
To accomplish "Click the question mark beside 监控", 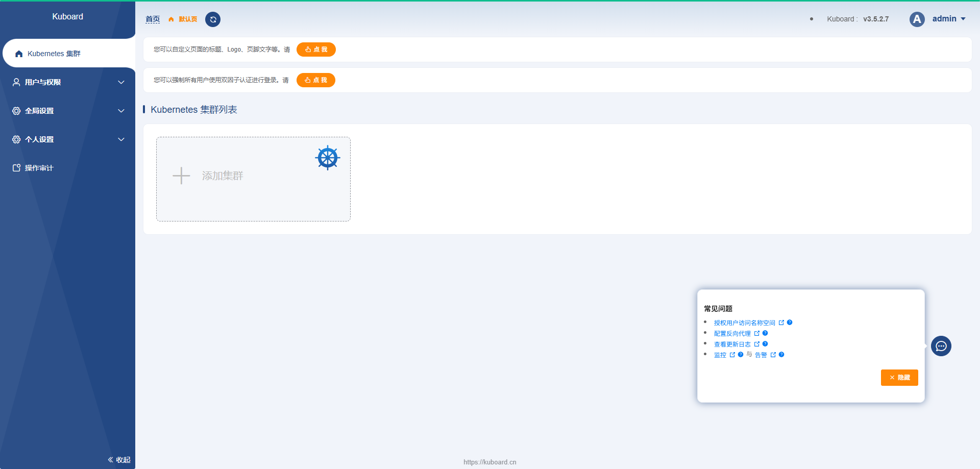I will click(741, 355).
